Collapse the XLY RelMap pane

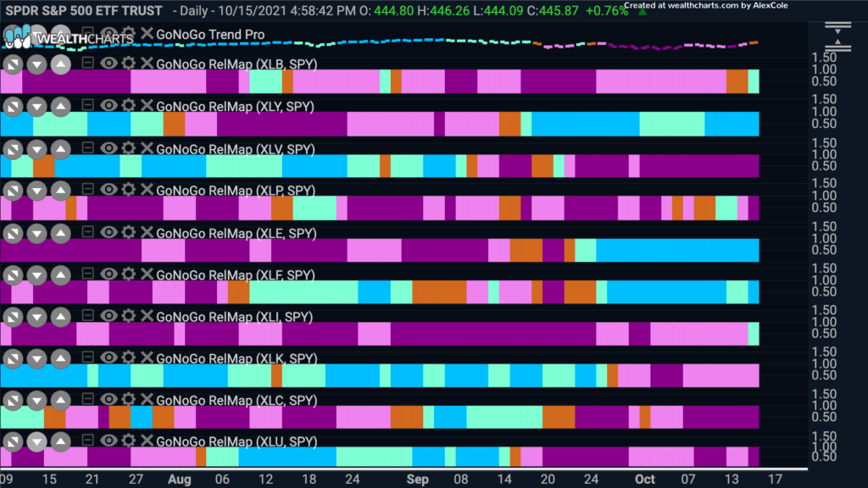(87, 104)
